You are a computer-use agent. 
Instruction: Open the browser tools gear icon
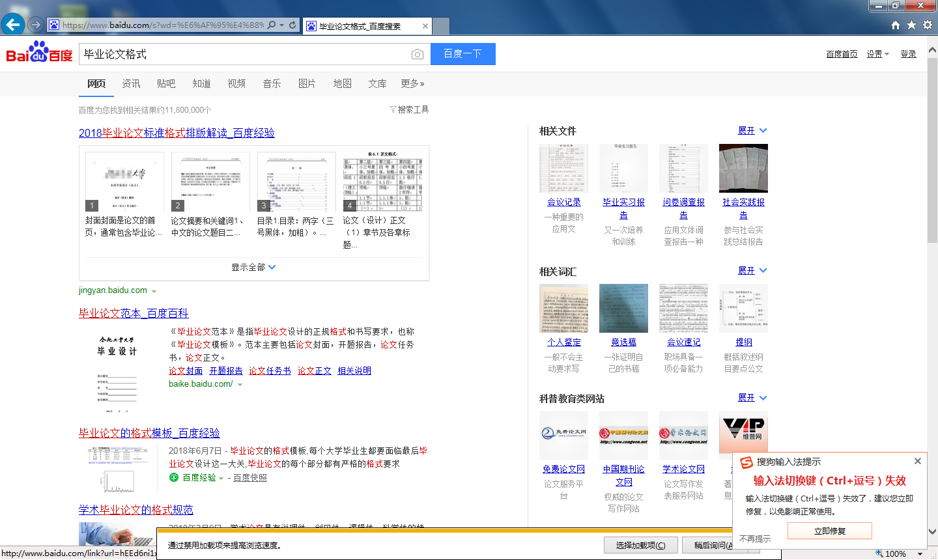pyautogui.click(x=928, y=25)
